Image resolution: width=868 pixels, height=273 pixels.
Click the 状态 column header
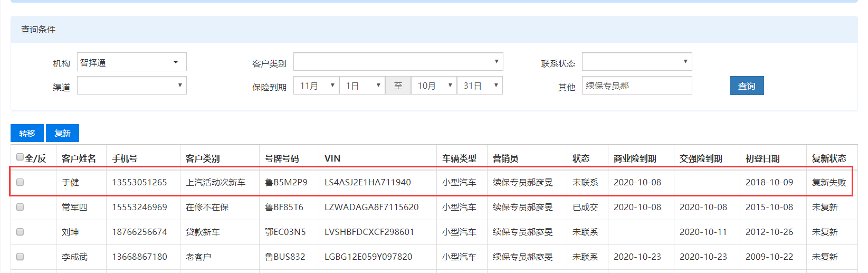pos(581,158)
